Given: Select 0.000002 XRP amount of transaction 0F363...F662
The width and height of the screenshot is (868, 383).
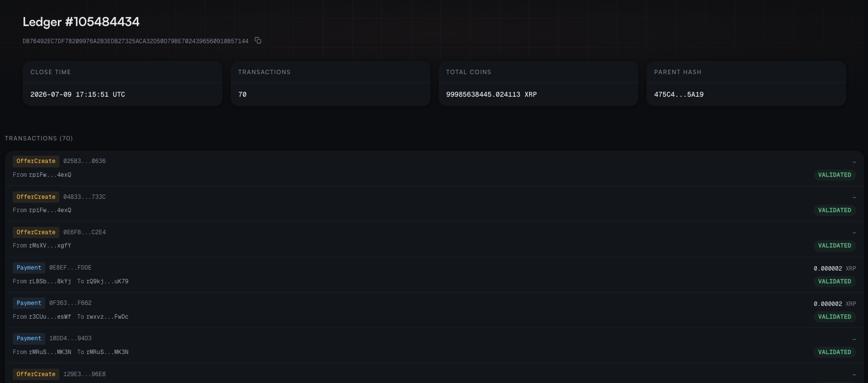Looking at the screenshot, I should (x=835, y=304).
